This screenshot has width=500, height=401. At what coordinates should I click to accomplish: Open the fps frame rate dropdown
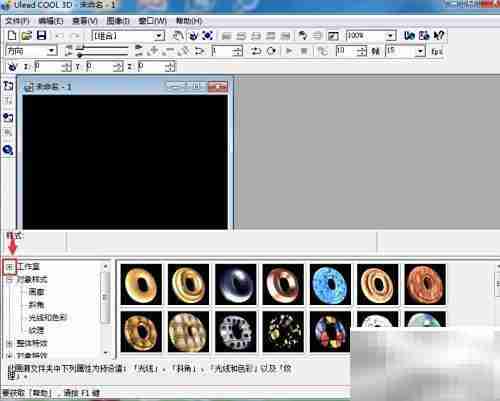pos(420,51)
